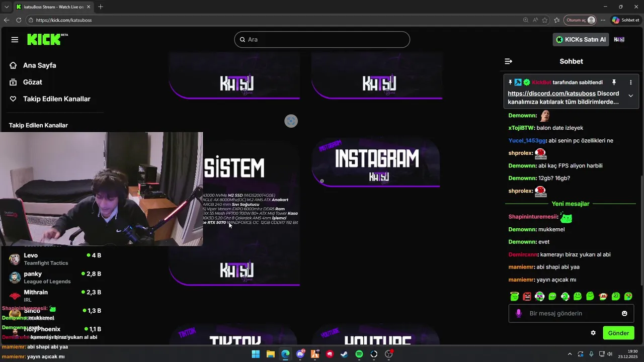Click username Shapininturemesii in chat
644x362 pixels.
pyautogui.click(x=533, y=217)
